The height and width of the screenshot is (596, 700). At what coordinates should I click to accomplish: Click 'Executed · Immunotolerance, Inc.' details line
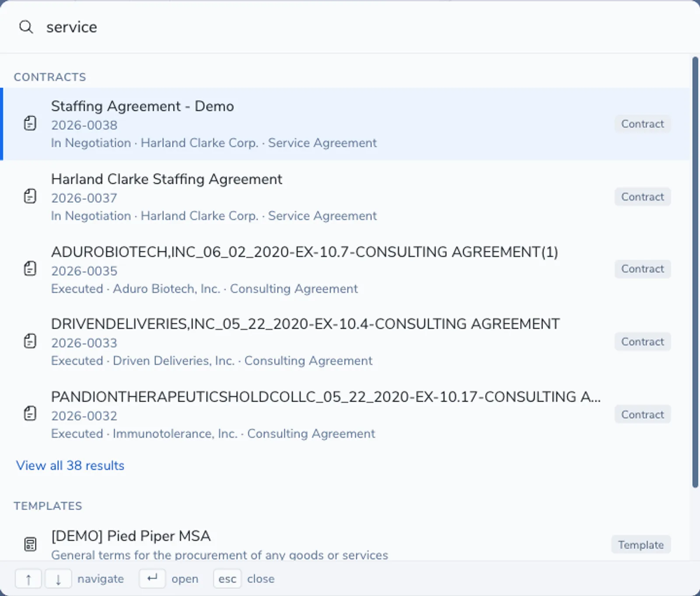(213, 434)
